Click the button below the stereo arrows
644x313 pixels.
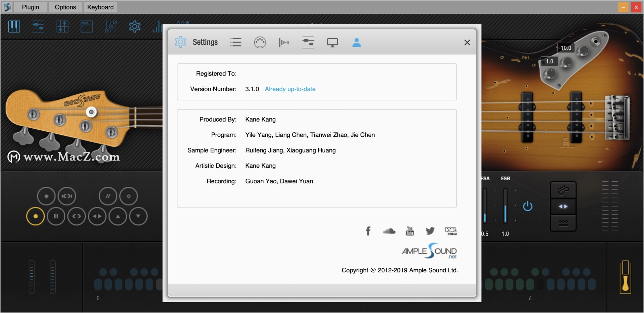(563, 223)
